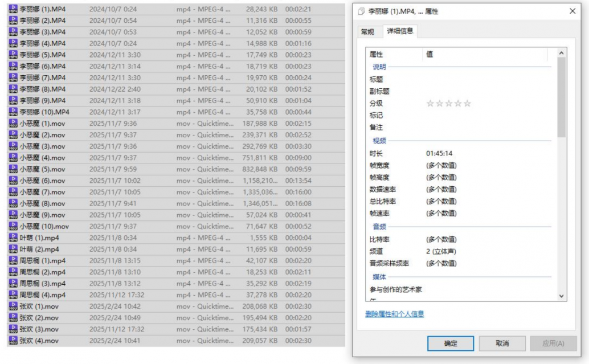
Task: Click the 标题 property value field
Action: (x=484, y=80)
